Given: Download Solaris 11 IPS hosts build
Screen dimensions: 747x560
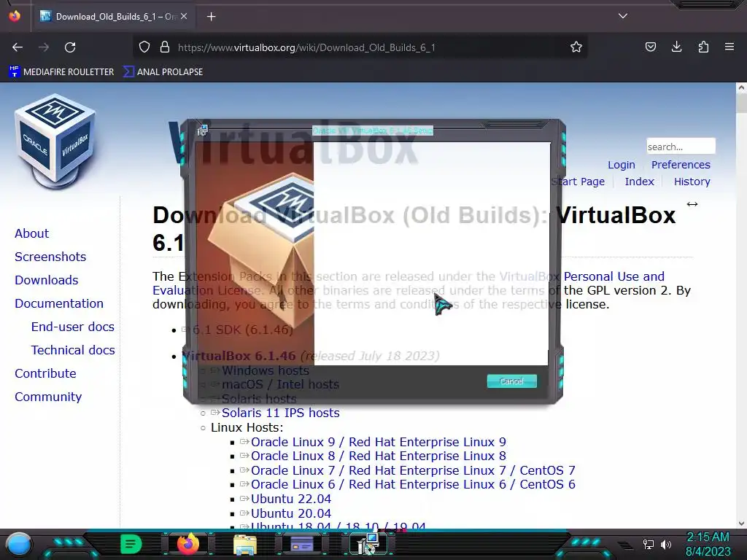Looking at the screenshot, I should point(281,413).
